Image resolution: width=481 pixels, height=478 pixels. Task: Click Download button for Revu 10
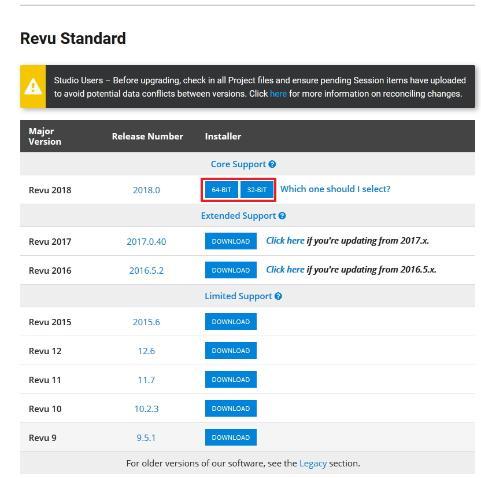click(231, 409)
